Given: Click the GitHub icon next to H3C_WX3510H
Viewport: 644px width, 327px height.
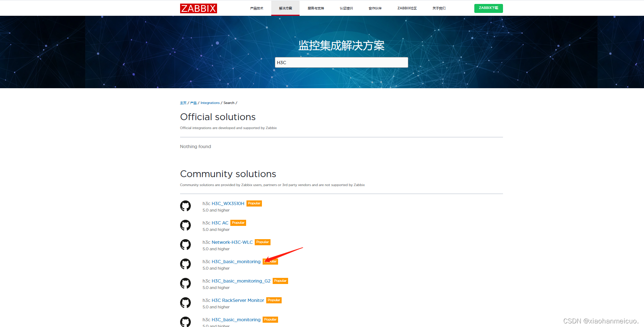Looking at the screenshot, I should click(x=185, y=206).
